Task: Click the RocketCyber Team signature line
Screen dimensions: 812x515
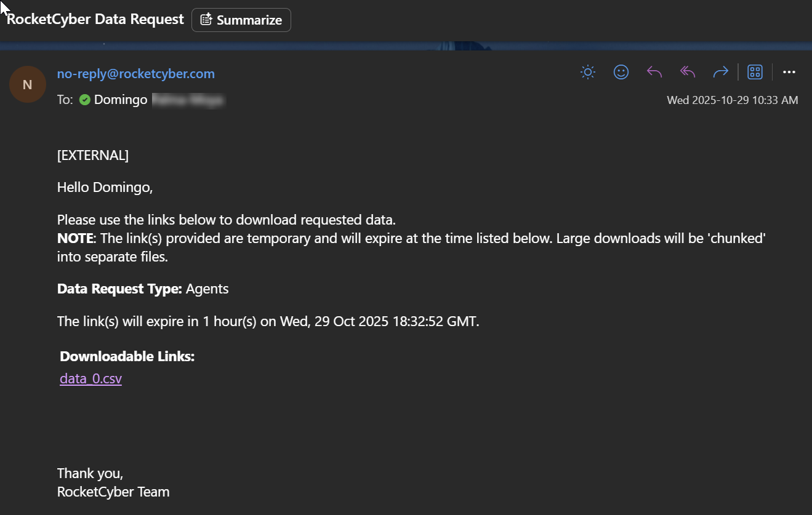Action: (x=113, y=492)
